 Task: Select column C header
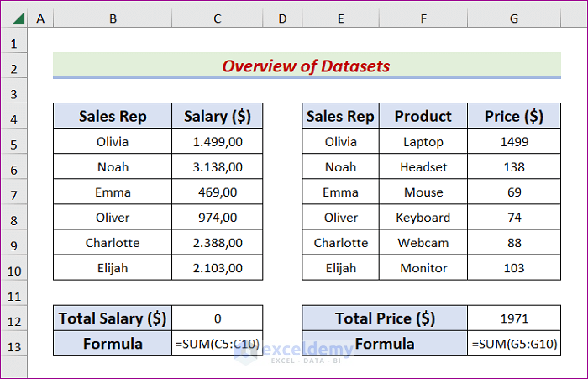tap(218, 17)
